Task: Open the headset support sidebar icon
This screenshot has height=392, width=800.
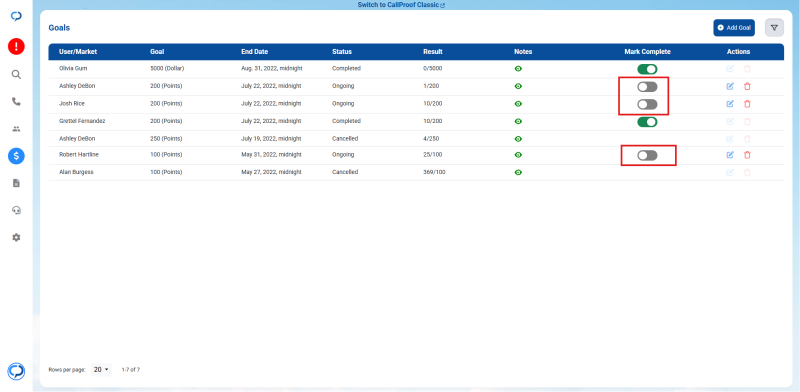Action: [x=16, y=210]
